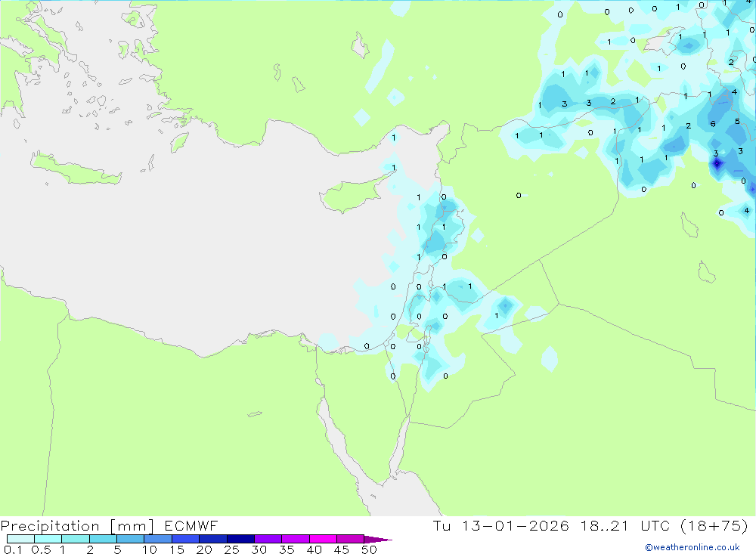The height and width of the screenshot is (554, 756).
Task: Click the "15" legend scale label
Action: point(176,549)
